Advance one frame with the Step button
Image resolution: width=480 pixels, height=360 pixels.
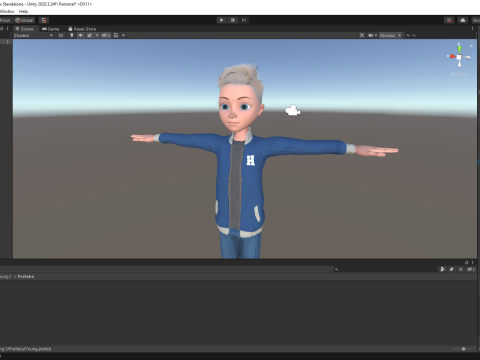(x=244, y=20)
